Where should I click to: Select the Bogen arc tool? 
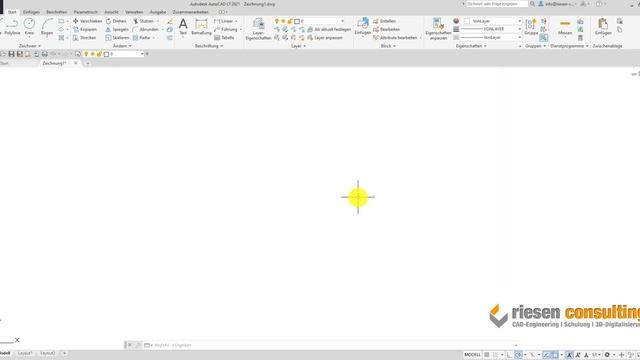click(47, 27)
